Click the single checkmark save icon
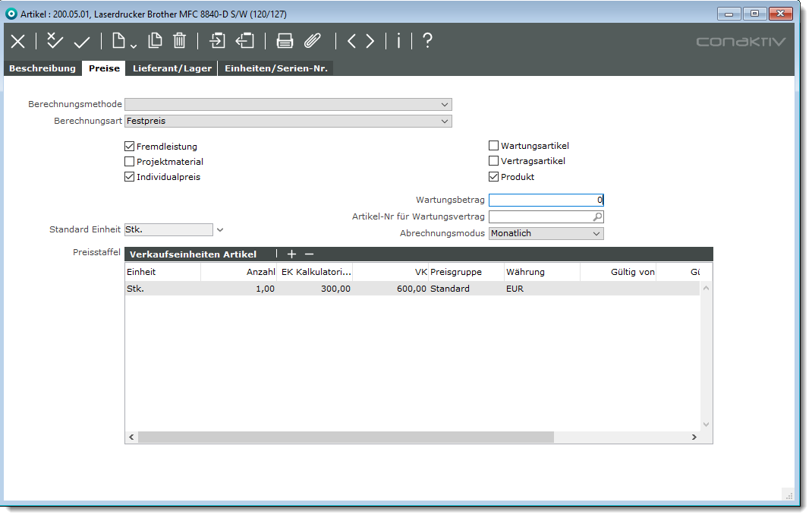 (x=82, y=41)
